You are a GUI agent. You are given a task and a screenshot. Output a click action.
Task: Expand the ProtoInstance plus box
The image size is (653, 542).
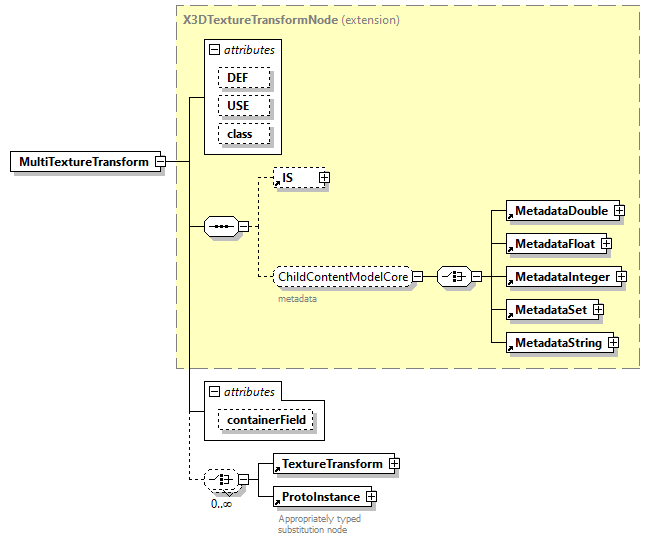pos(370,496)
